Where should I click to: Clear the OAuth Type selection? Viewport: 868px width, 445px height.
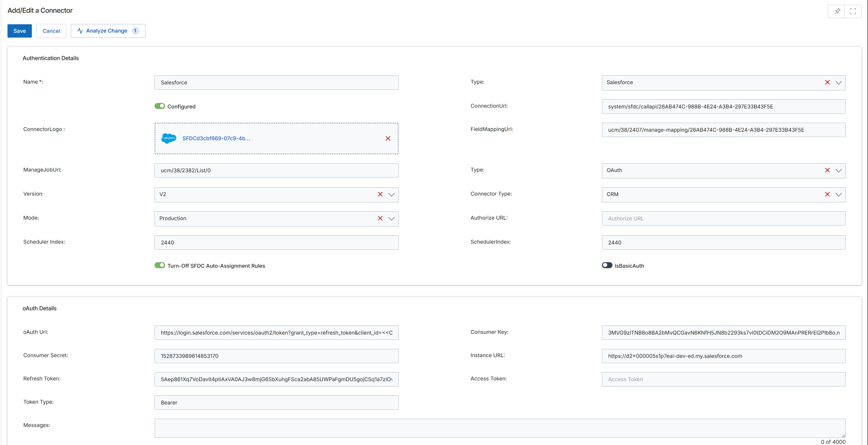[x=827, y=171]
